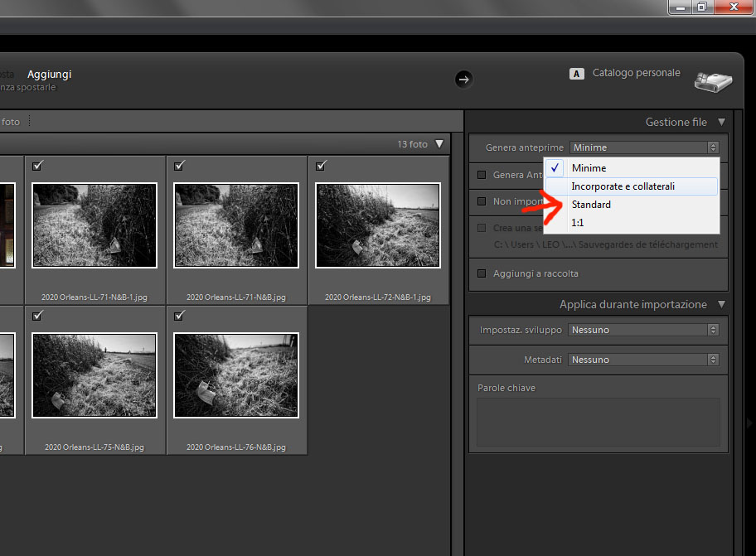Uncheck photo 2020 Orleans-LL-71-N&B-1.jpg
The height and width of the screenshot is (556, 756).
[x=37, y=166]
